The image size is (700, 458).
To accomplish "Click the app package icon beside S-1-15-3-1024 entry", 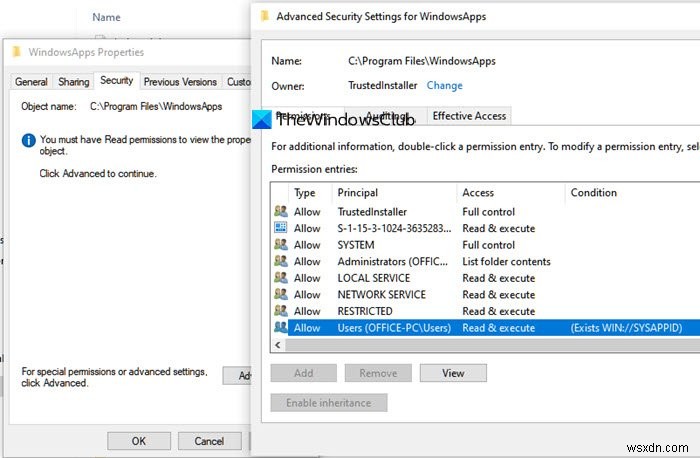I will click(x=281, y=228).
